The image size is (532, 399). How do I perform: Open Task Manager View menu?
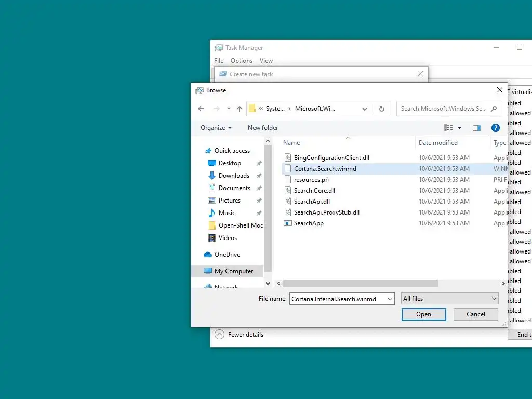point(266,61)
